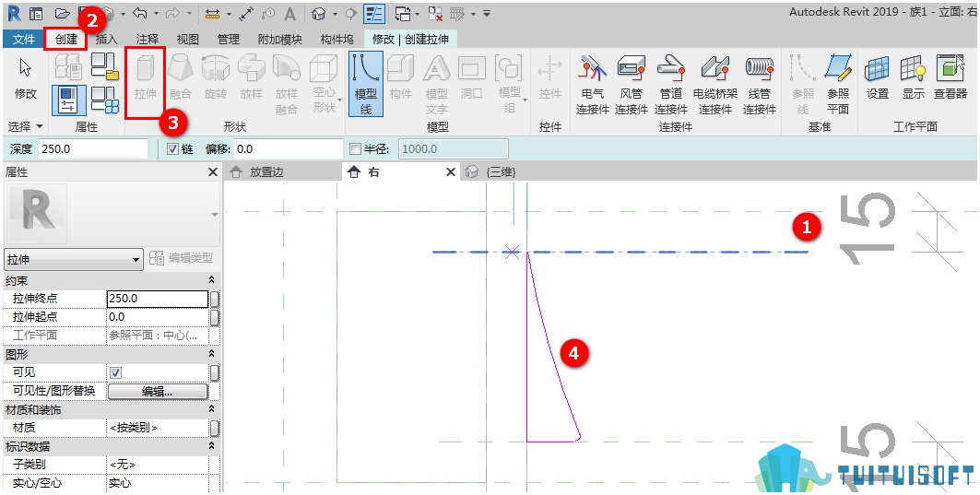Click the 深度 depth input field

93,149
